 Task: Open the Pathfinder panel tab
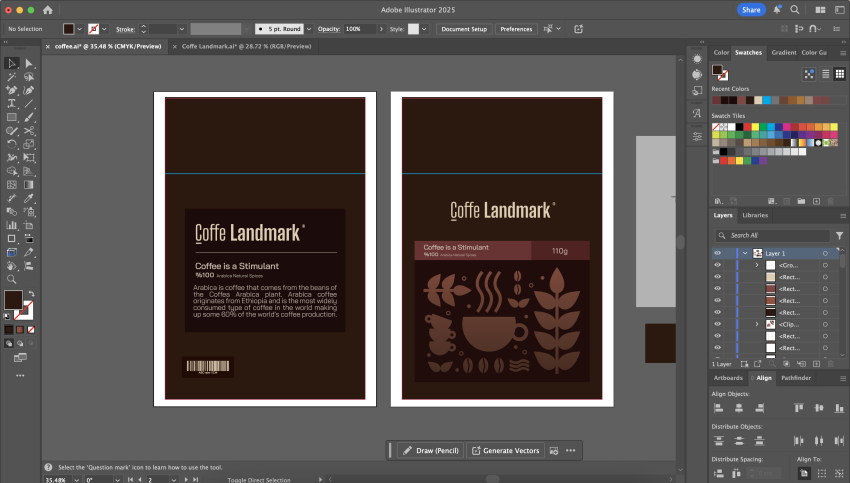click(x=796, y=378)
